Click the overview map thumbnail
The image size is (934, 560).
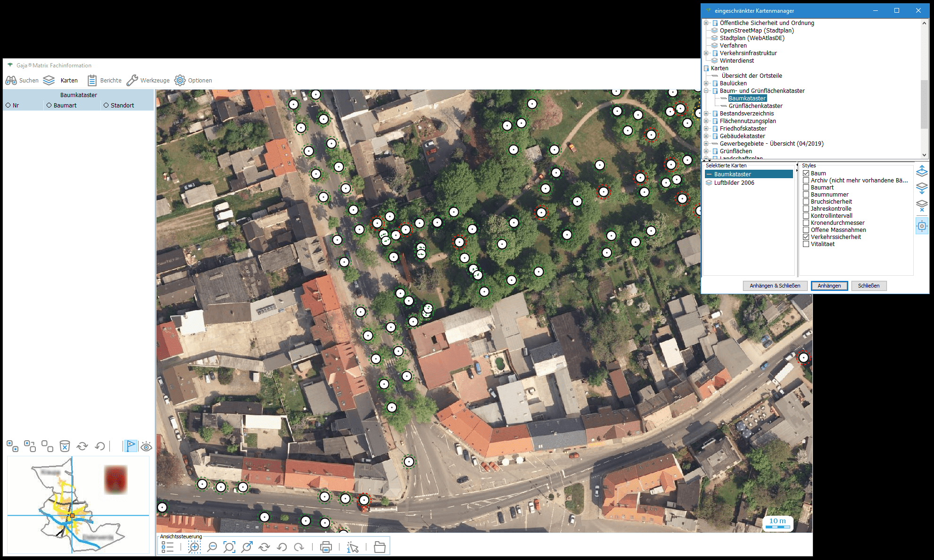(78, 504)
